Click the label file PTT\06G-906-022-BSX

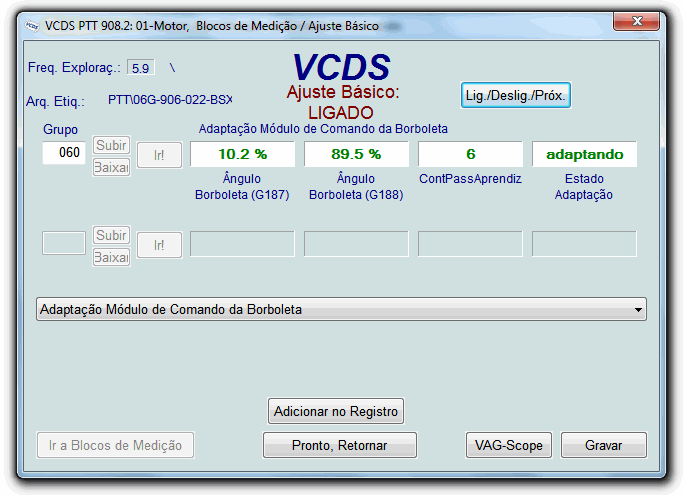(x=170, y=100)
